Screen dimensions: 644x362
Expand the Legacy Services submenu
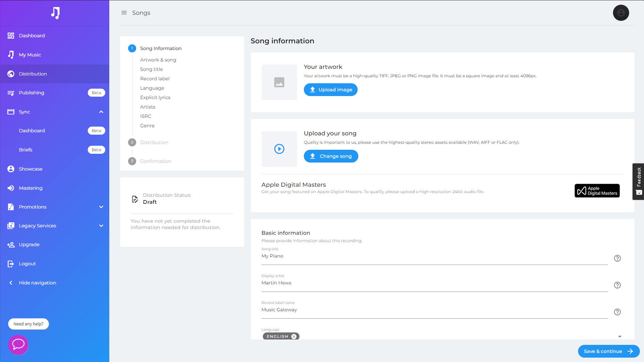[101, 226]
